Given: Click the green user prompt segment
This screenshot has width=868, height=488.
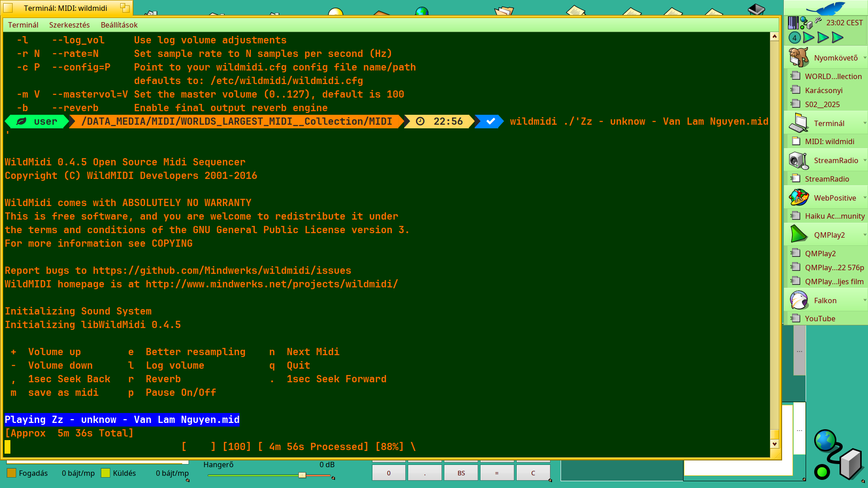Looking at the screenshot, I should coord(37,121).
